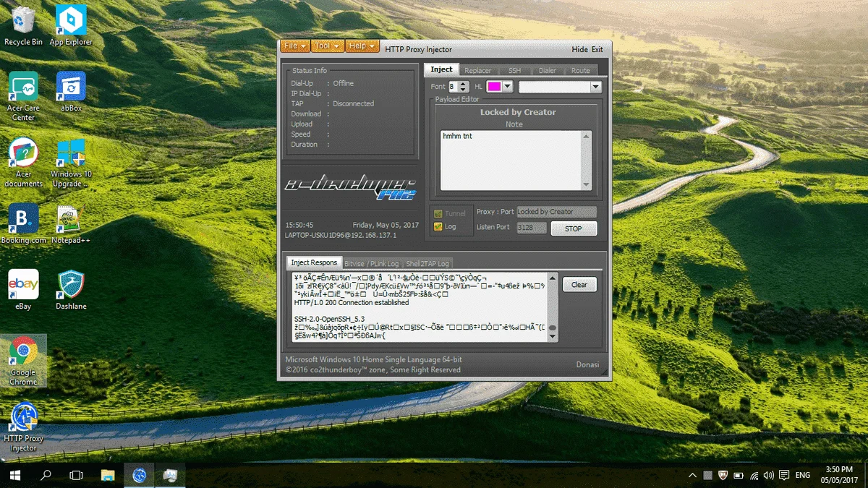
Task: Switch the ENG input language indicator
Action: pos(803,475)
